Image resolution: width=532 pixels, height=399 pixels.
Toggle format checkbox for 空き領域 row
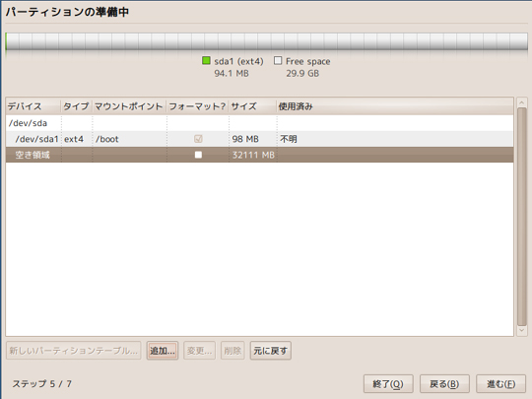point(198,155)
